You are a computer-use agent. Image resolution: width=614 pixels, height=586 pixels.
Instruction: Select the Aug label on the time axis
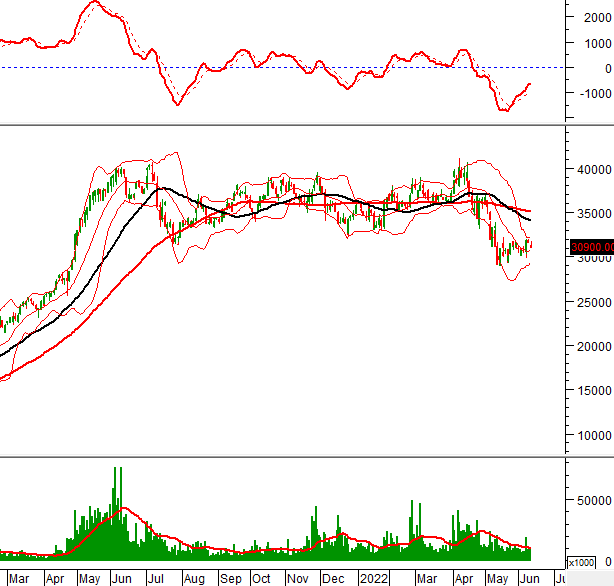(x=194, y=578)
